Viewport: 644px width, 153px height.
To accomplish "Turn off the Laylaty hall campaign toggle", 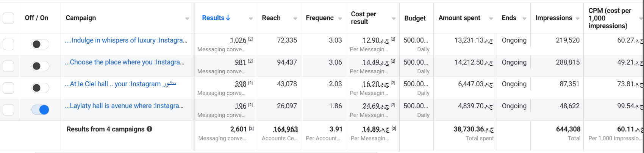I will pyautogui.click(x=40, y=110).
